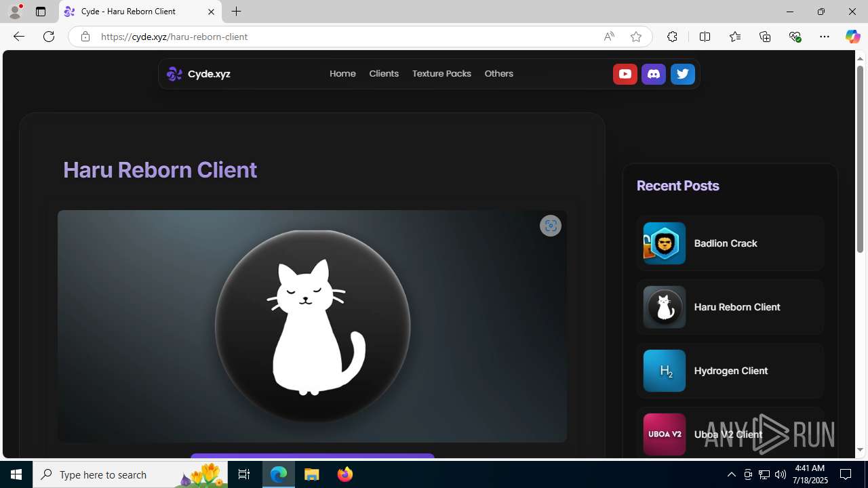
Task: Click the Recent Posts heading
Action: (x=677, y=186)
